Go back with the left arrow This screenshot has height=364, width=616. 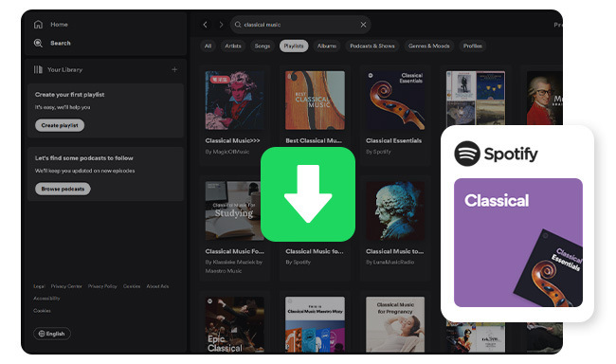[x=205, y=25]
